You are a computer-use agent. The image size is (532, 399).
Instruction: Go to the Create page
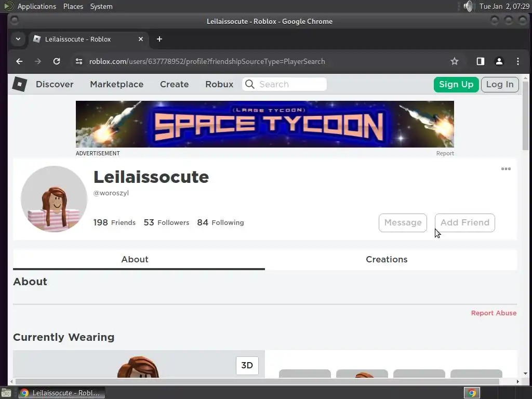pos(175,84)
